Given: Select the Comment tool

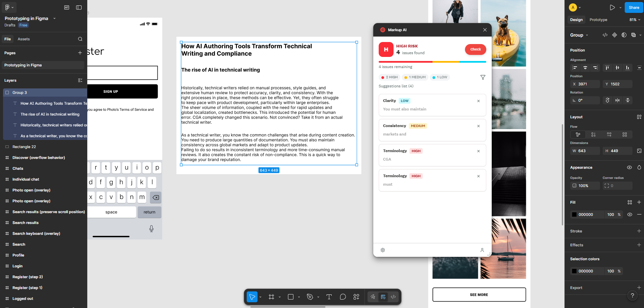Looking at the screenshot, I should (x=343, y=297).
